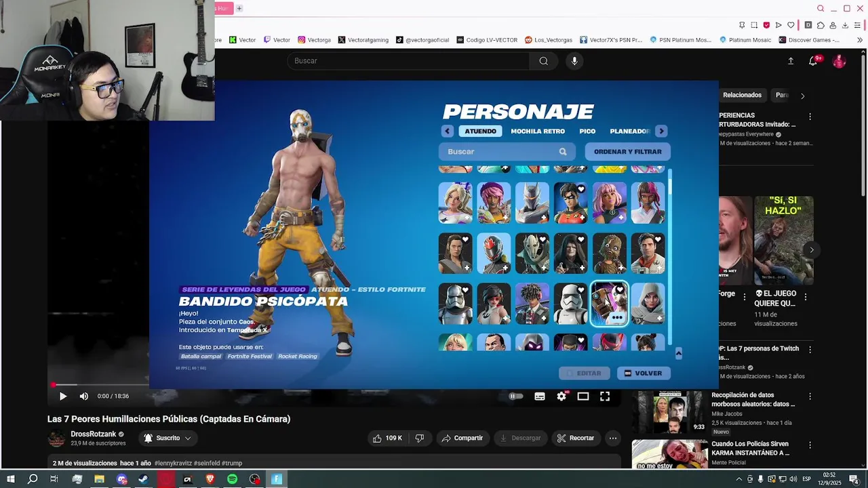Open video settings gear icon

coord(561,396)
